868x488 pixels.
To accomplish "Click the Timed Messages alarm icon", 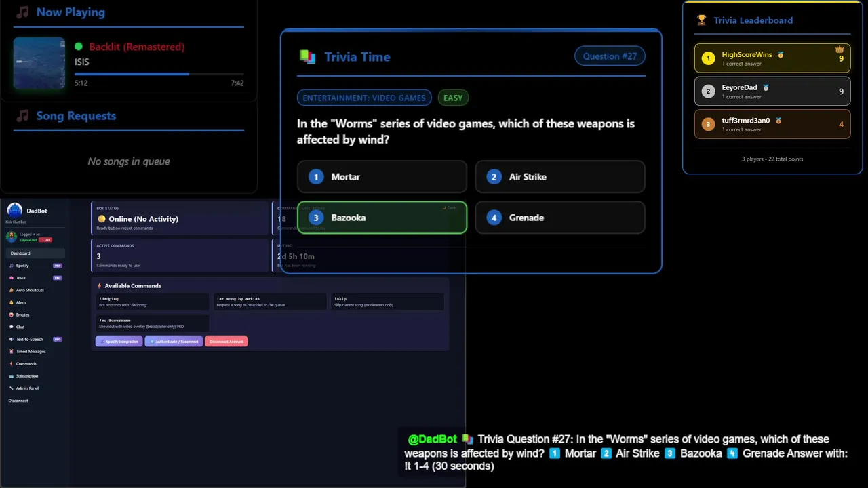I will [11, 351].
